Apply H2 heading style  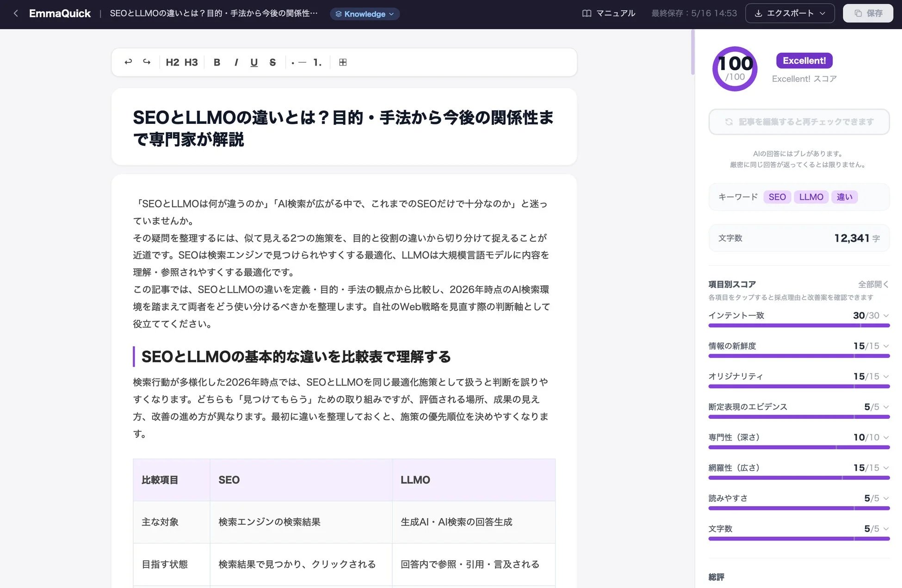[172, 62]
